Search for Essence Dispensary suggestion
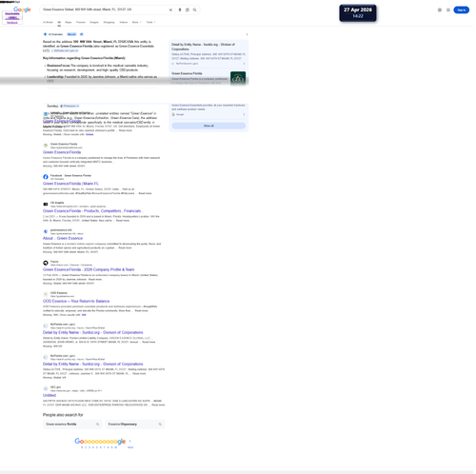The height and width of the screenshot is (474, 476). (135, 425)
